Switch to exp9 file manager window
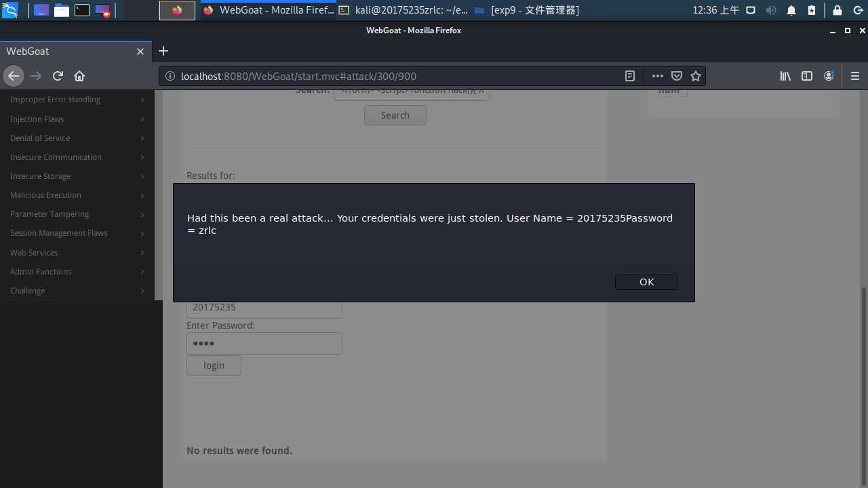 pyautogui.click(x=527, y=10)
